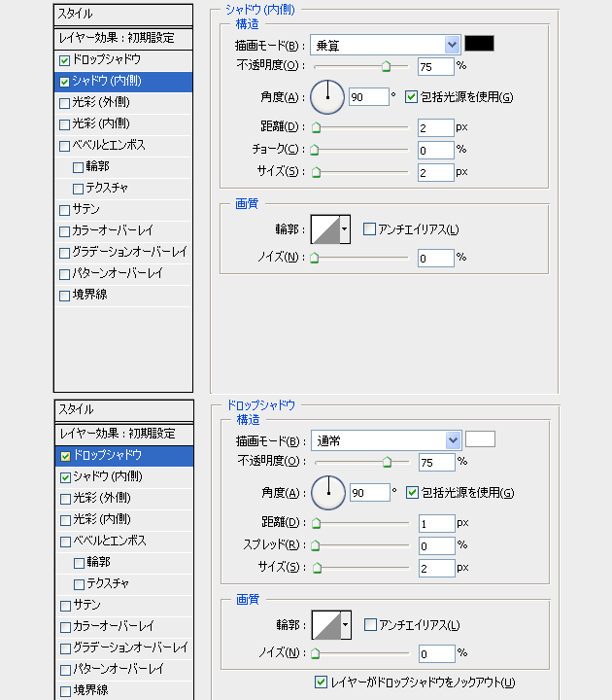
Task: Open the 通常 blend mode dropdown
Action: (387, 440)
